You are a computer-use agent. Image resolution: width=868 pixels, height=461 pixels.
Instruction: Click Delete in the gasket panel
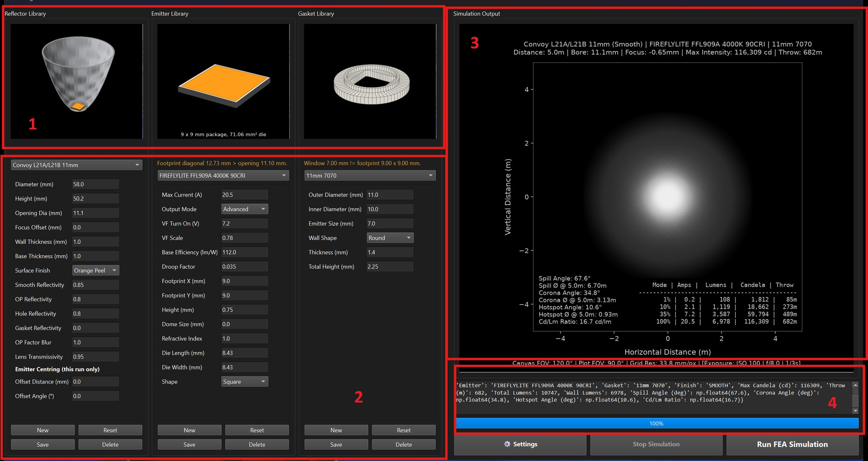[404, 445]
